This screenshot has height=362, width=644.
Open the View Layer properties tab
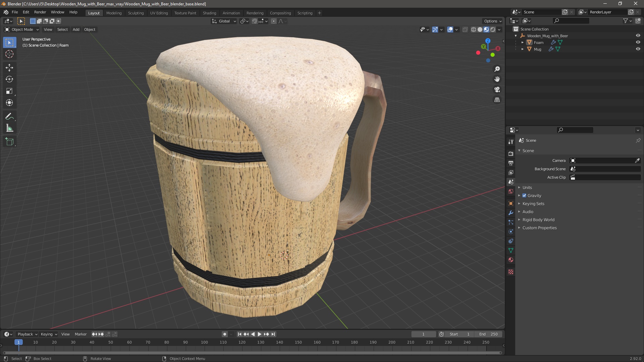pos(511,172)
